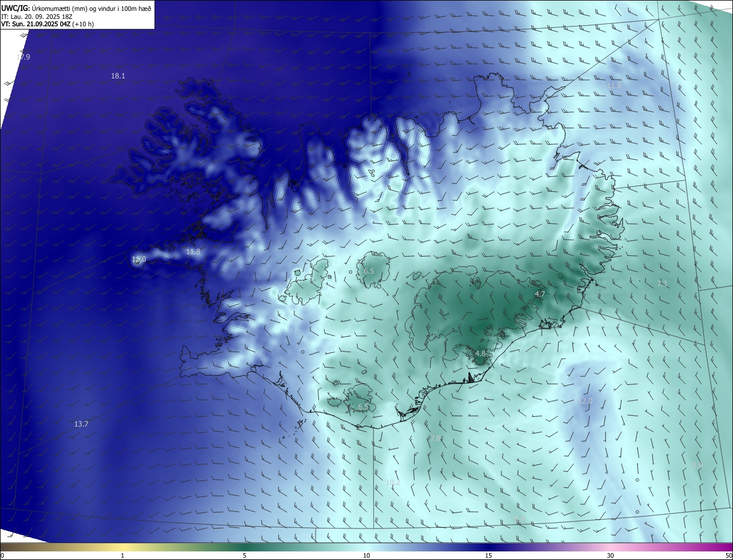Click the "0" tick on the colour scale
This screenshot has width=733, height=560.
click(2, 555)
